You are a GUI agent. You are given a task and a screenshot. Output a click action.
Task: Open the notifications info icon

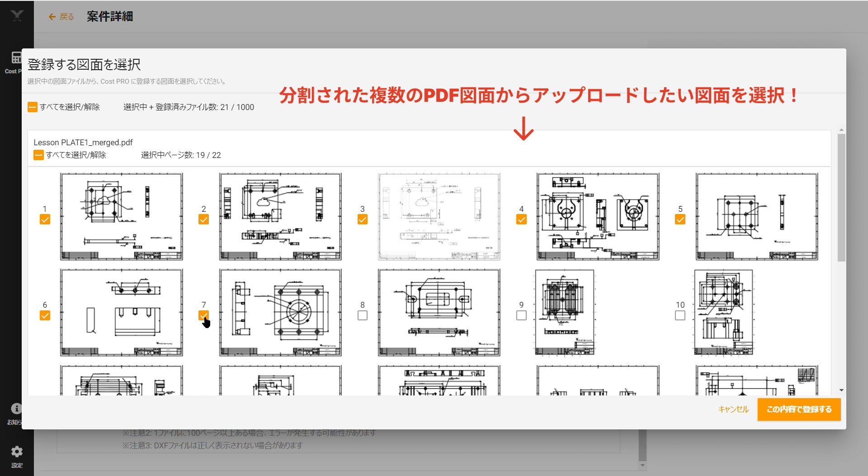[17, 409]
